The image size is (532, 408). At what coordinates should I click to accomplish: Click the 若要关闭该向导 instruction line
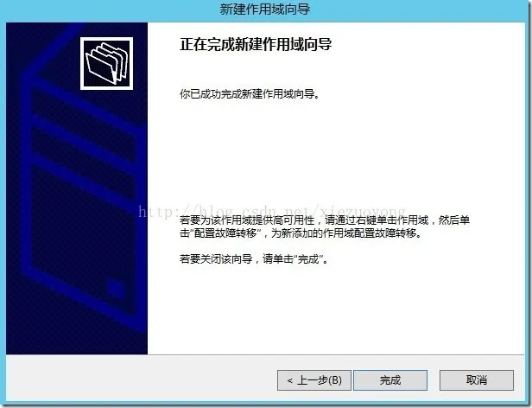[254, 259]
